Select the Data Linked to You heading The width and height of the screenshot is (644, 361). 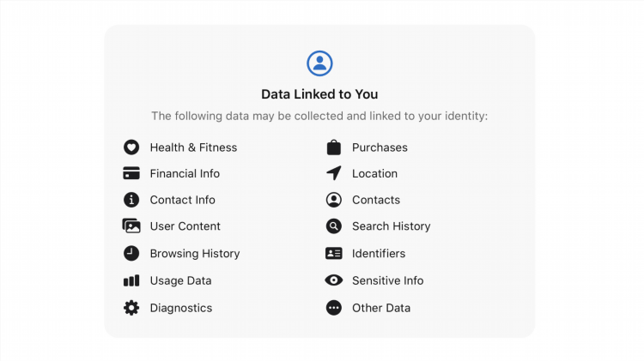[x=319, y=94]
